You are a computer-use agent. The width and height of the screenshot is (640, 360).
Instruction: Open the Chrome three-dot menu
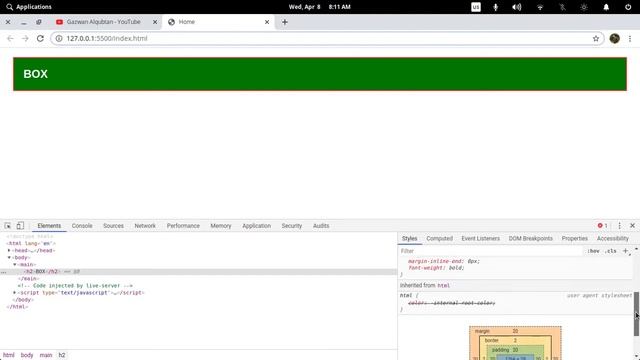[630, 38]
